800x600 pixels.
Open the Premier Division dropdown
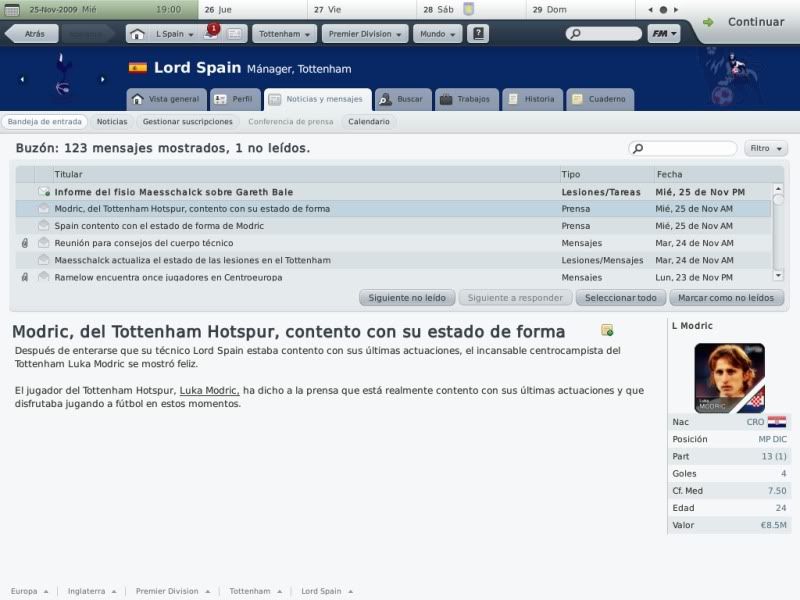[x=365, y=34]
